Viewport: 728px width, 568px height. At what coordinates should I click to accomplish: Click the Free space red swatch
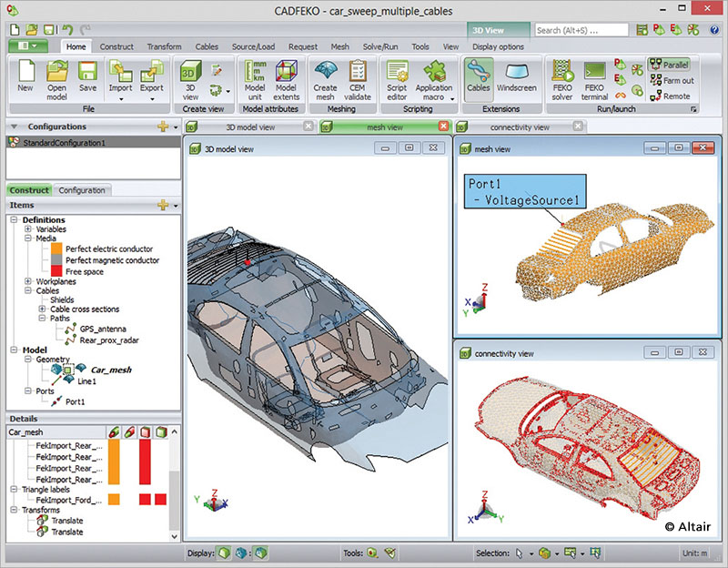tap(56, 271)
